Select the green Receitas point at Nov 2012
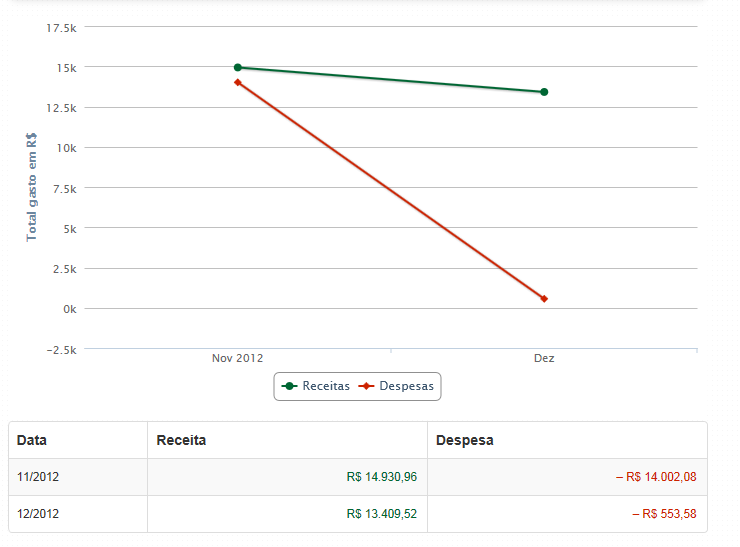The width and height of the screenshot is (740, 547). click(x=238, y=67)
